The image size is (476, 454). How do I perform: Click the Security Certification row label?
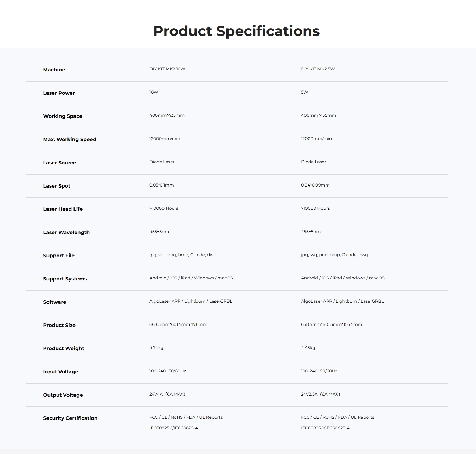pyautogui.click(x=70, y=418)
